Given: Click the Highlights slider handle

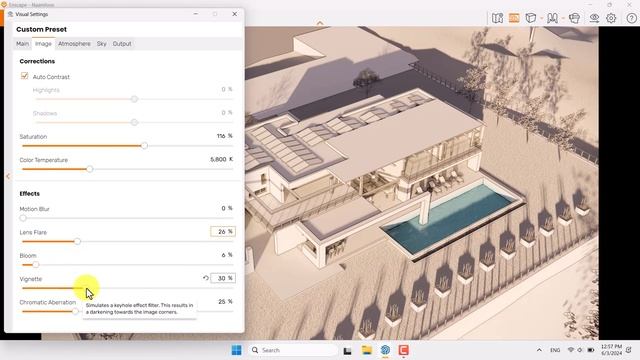Looking at the screenshot, I should tap(134, 99).
